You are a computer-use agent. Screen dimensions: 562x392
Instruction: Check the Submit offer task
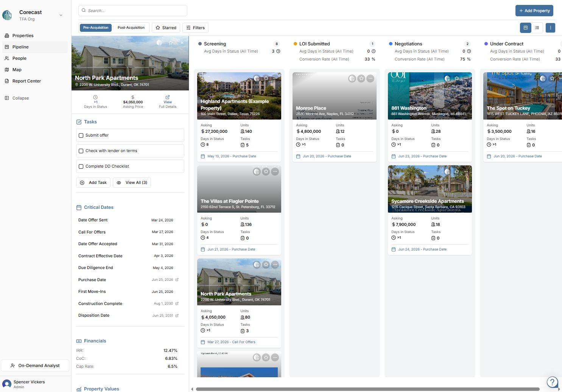(81, 135)
